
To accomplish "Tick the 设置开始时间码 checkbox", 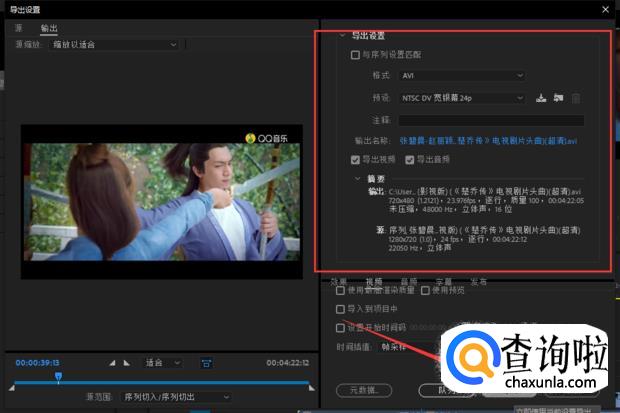I will click(x=340, y=328).
